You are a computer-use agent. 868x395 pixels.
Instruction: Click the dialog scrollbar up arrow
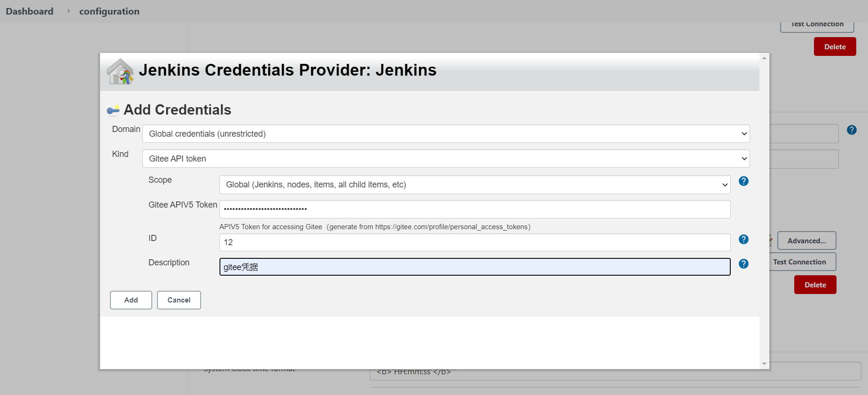tap(764, 58)
